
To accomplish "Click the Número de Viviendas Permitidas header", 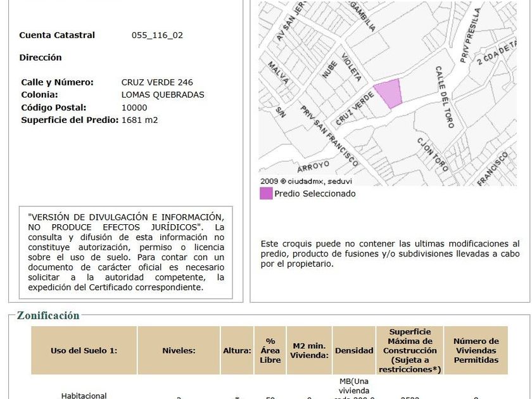I will click(x=476, y=350).
